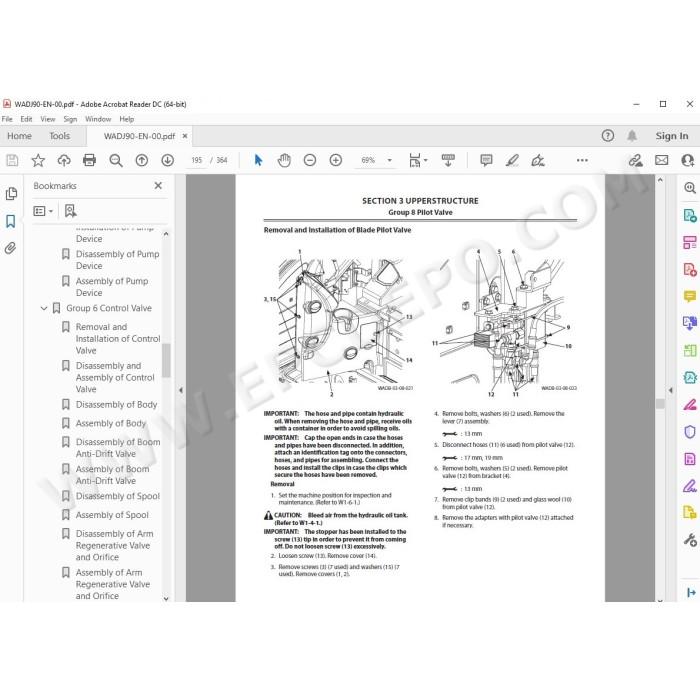Open Assembly of Spool bookmark

(112, 515)
